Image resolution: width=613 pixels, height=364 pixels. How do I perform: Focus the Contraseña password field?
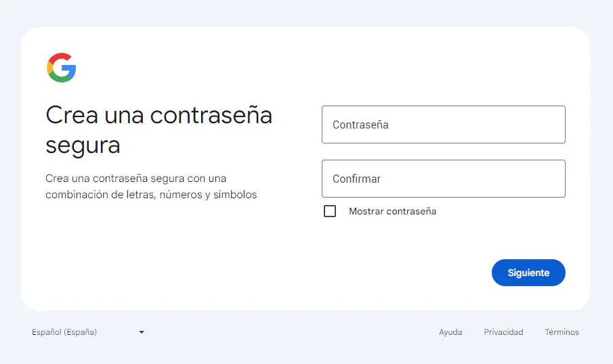point(443,124)
